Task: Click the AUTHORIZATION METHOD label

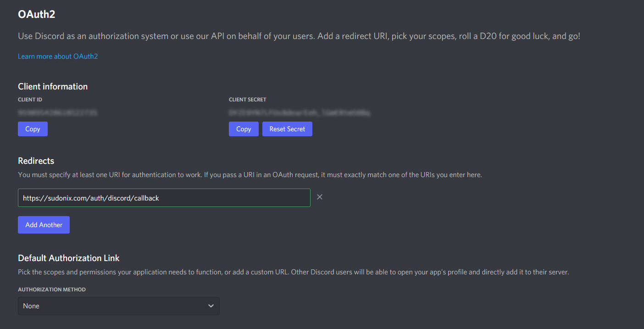Action: tap(52, 290)
